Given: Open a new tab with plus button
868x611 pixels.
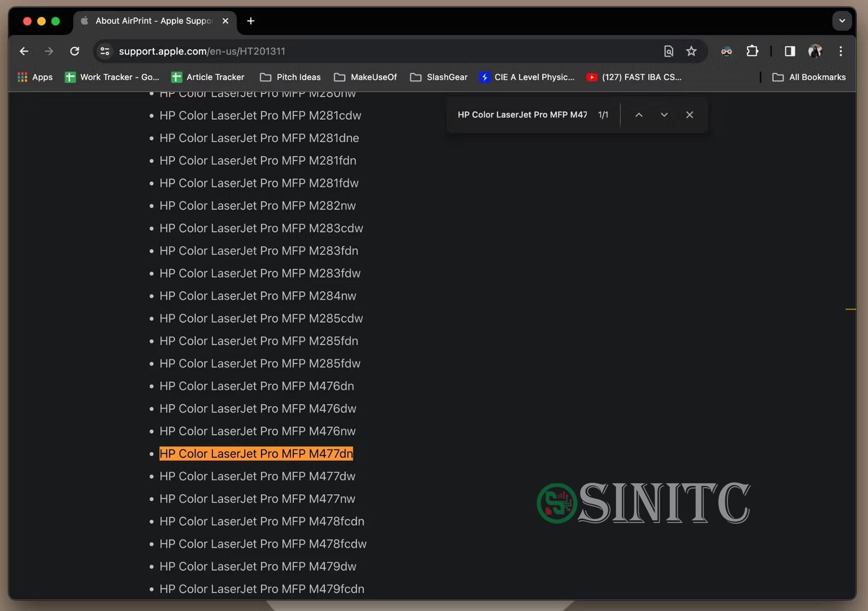Looking at the screenshot, I should click(251, 21).
